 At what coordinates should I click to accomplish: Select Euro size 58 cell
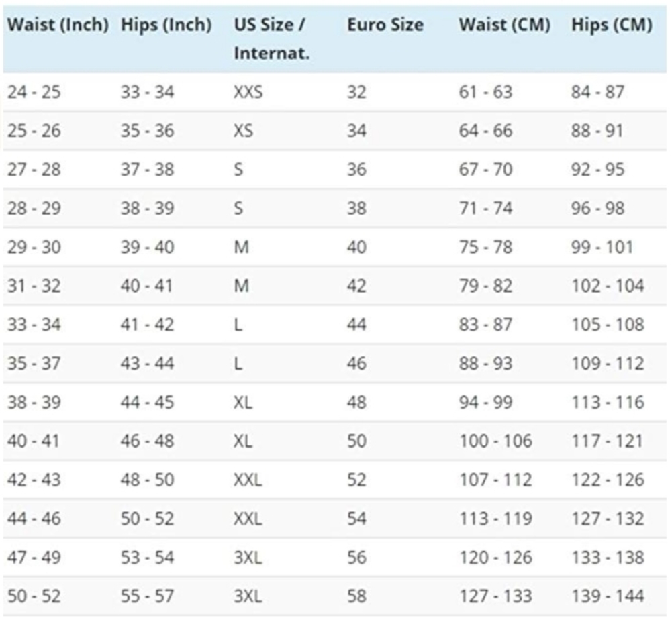(x=356, y=596)
